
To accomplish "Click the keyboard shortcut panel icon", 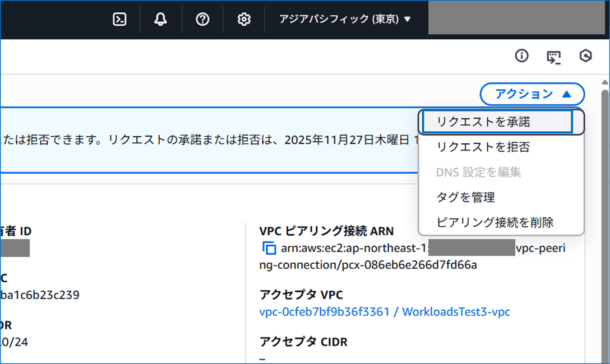I will click(553, 56).
